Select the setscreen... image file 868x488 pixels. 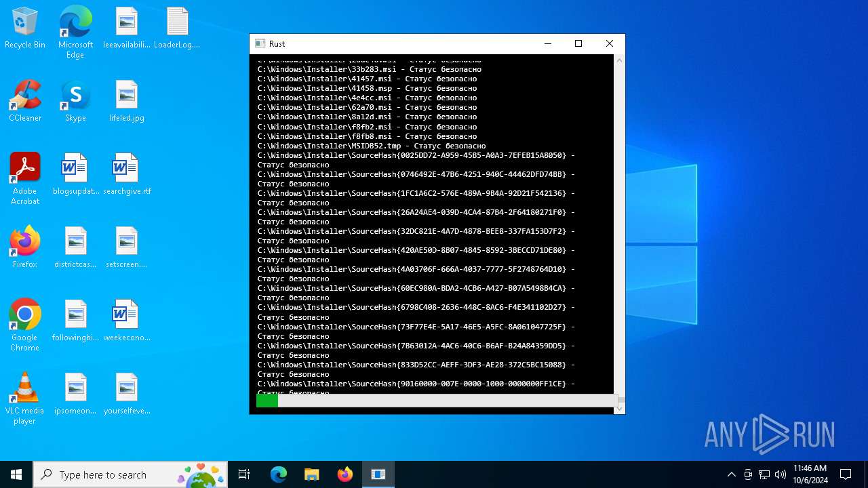click(x=127, y=248)
